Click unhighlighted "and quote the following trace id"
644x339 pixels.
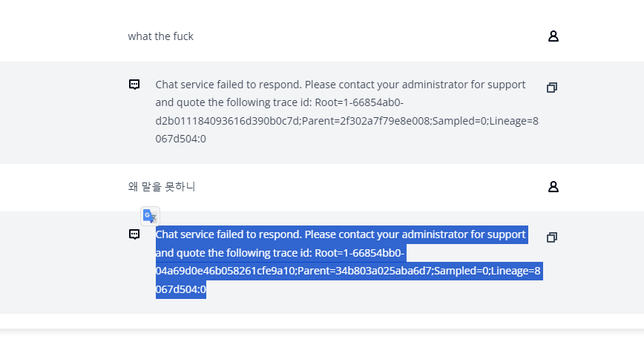(233, 102)
